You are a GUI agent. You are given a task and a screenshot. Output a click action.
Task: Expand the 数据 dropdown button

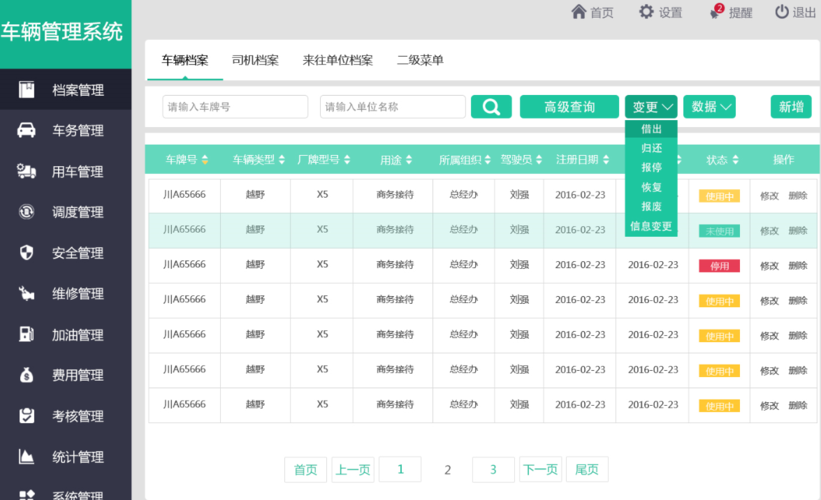coord(709,107)
